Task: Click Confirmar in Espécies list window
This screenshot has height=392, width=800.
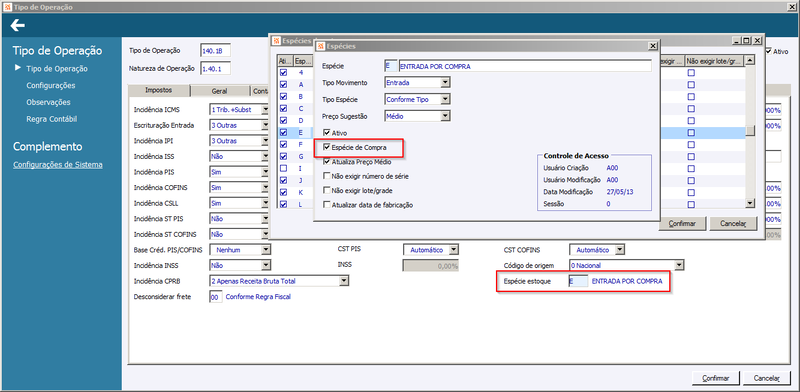Action: (682, 224)
